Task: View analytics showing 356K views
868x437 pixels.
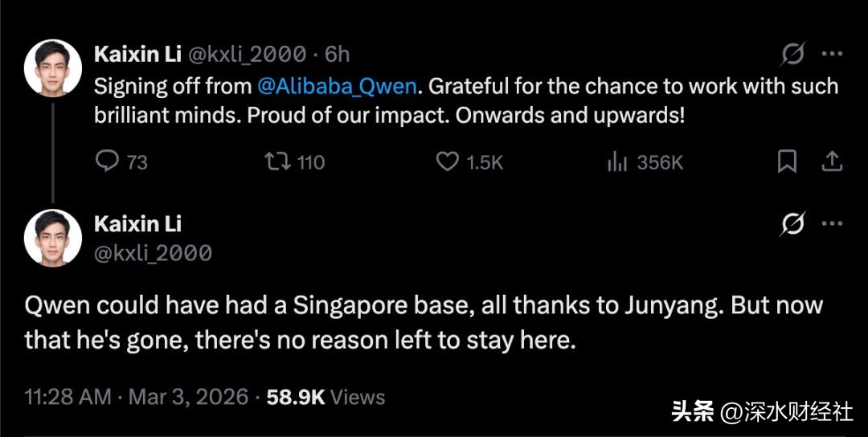Action: 617,161
